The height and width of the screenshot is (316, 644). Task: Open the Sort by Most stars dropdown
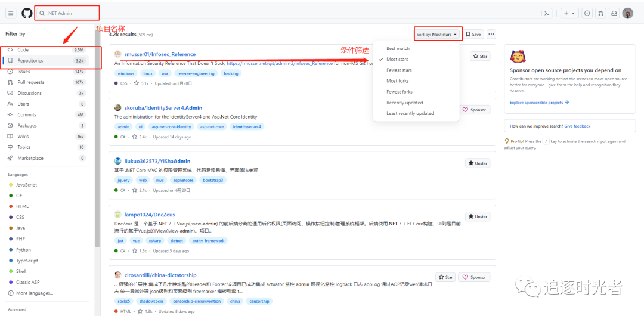[438, 35]
